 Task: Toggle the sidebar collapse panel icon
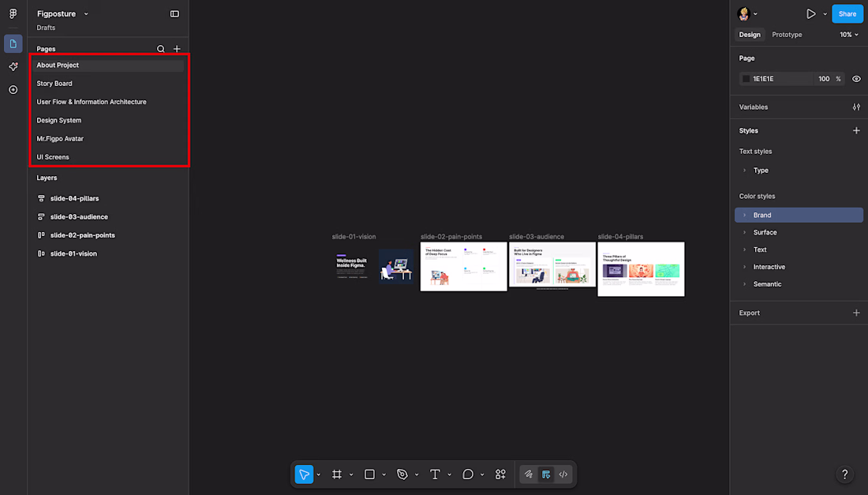pos(174,14)
